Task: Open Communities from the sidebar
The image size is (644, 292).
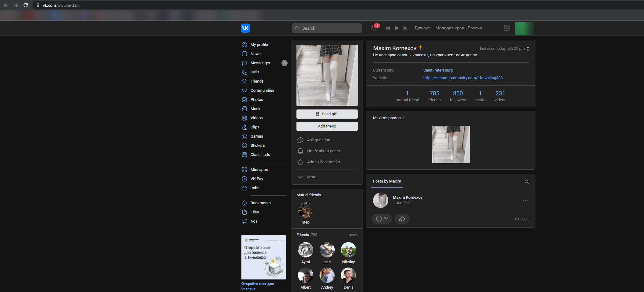Action: click(x=262, y=91)
